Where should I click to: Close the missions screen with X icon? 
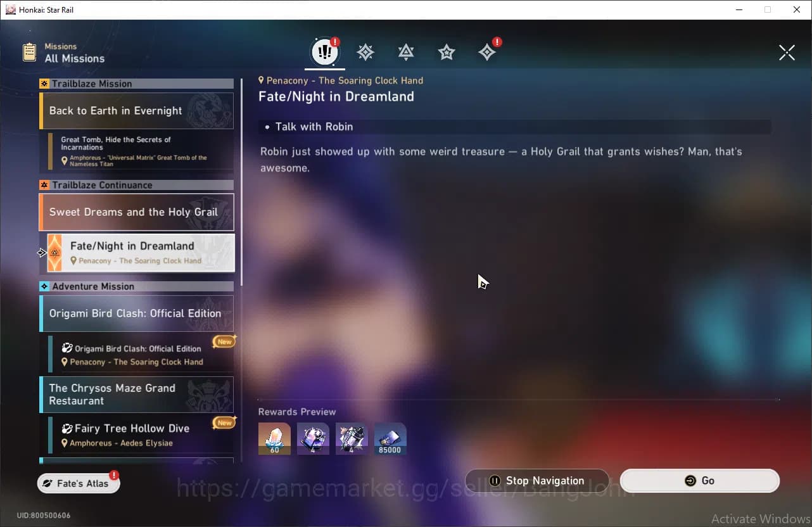787,53
